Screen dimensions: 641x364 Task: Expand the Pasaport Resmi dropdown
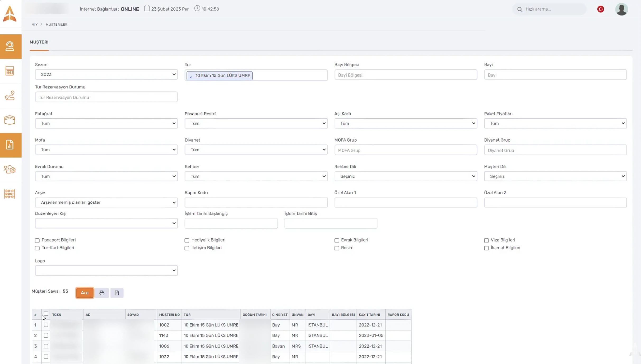click(x=256, y=123)
